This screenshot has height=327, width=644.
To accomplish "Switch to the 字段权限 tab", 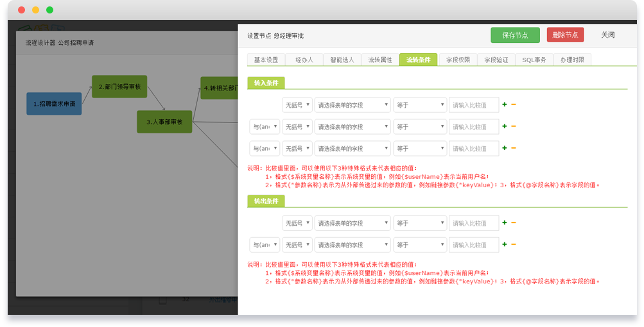I will coord(458,60).
